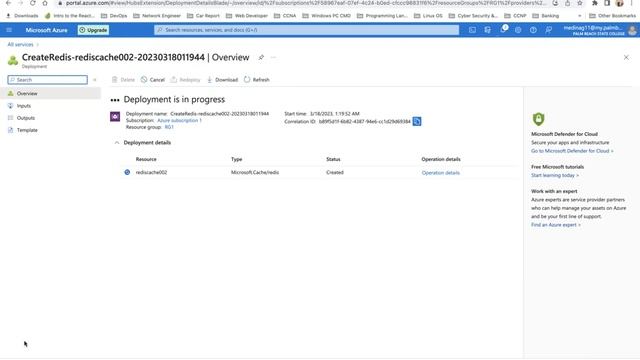This screenshot has width=640, height=360.
Task: Click the Type column header
Action: [x=237, y=160]
